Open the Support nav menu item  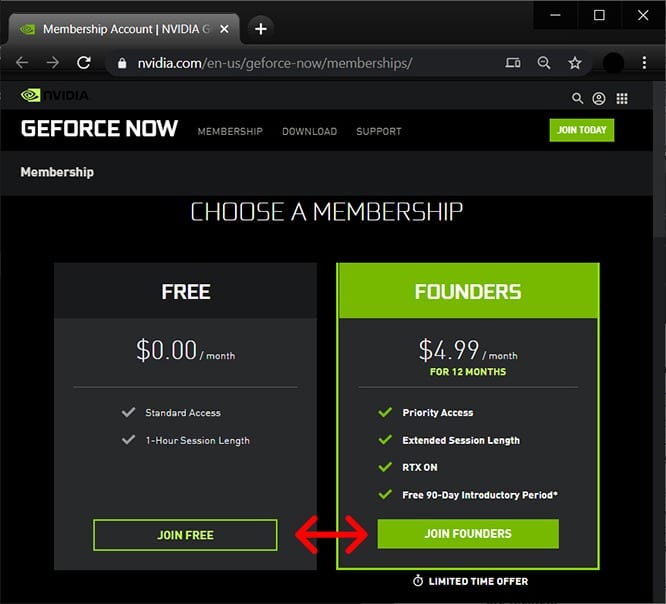click(x=379, y=131)
